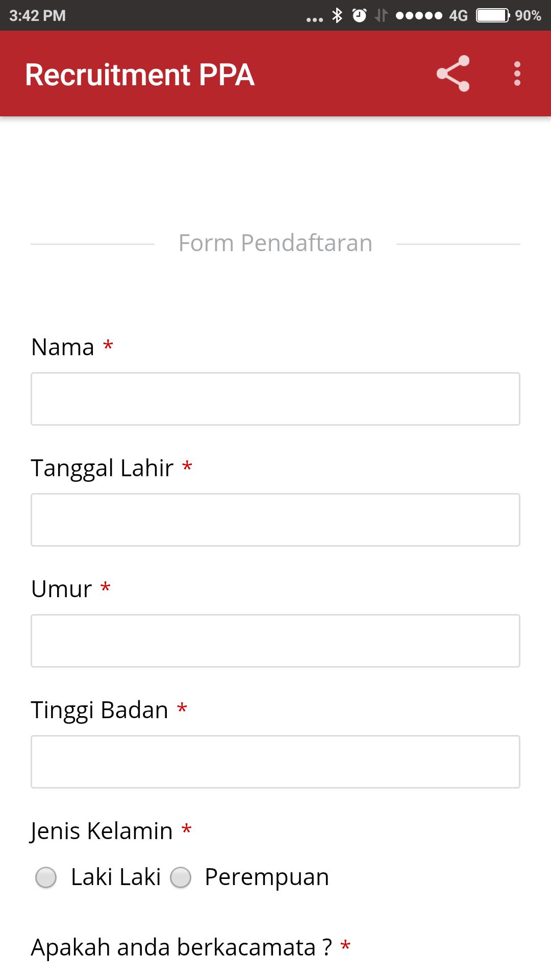Open the three-dot overflow menu

point(517,73)
